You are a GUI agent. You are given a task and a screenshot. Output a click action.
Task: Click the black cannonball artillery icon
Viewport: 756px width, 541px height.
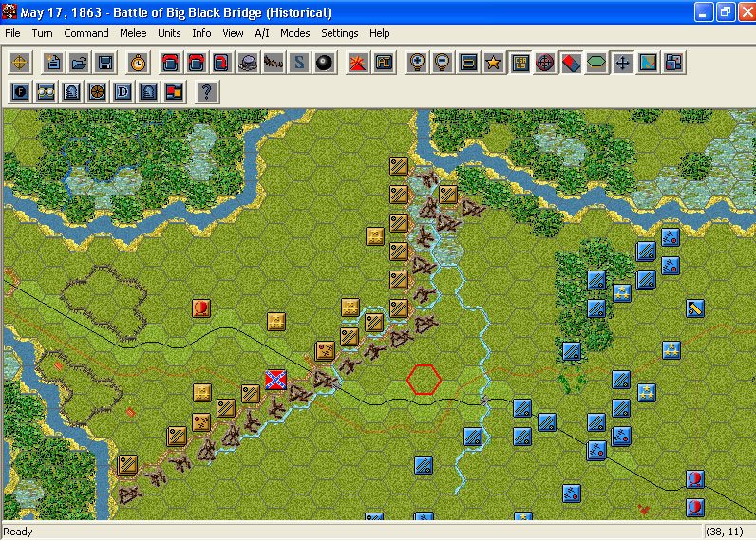tap(325, 64)
